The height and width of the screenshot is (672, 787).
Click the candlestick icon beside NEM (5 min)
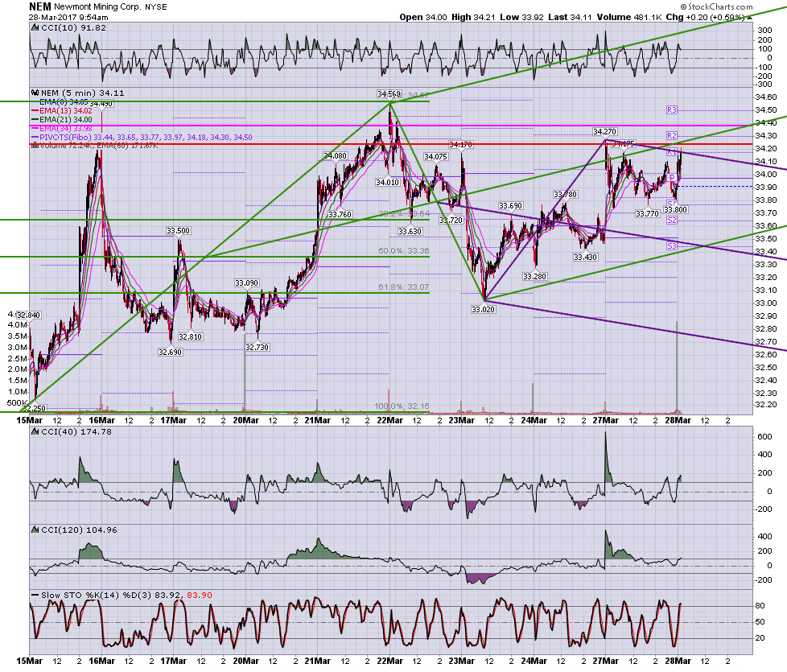point(35,93)
